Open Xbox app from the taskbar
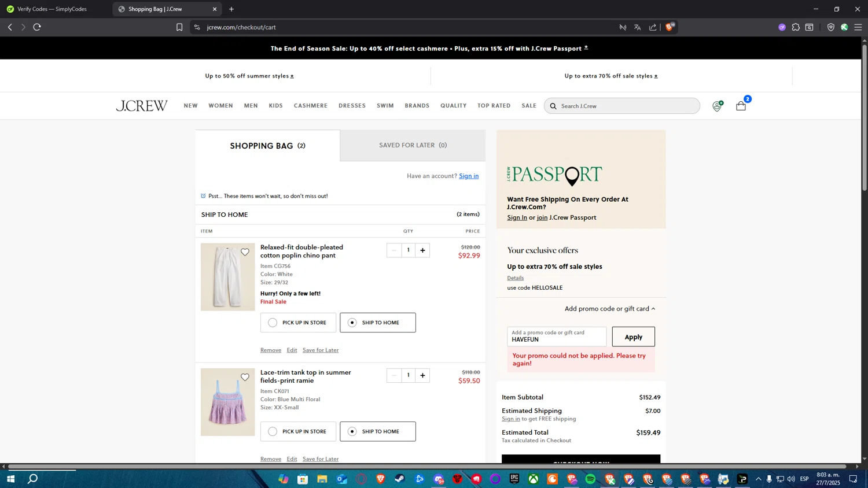The width and height of the screenshot is (868, 488). 534,479
